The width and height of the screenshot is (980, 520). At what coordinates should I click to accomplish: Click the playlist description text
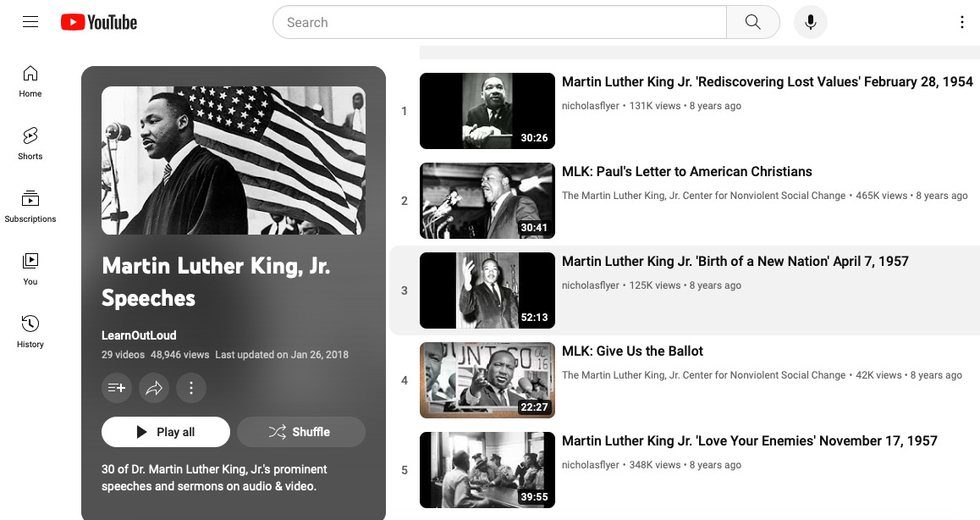point(214,478)
